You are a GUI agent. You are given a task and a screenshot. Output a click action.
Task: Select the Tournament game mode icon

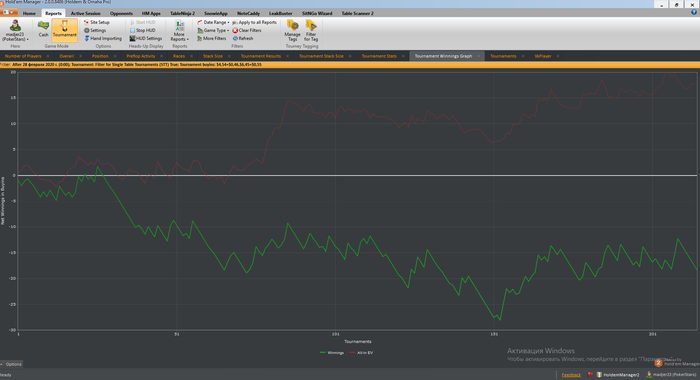click(x=65, y=30)
